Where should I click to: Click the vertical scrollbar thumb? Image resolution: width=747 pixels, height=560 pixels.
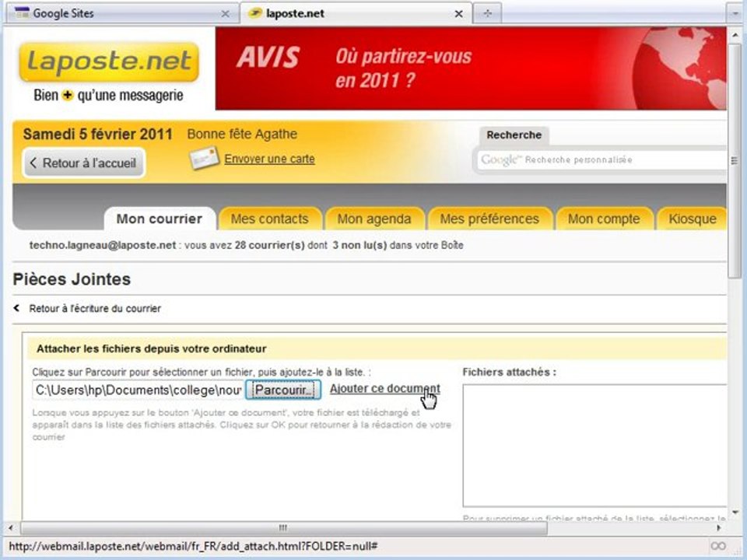click(735, 161)
